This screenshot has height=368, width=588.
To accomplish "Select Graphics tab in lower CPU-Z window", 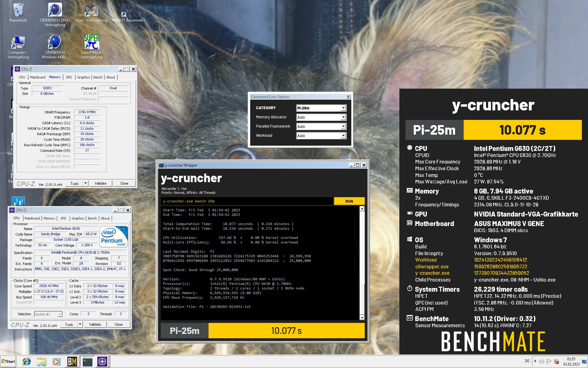I will (x=78, y=218).
